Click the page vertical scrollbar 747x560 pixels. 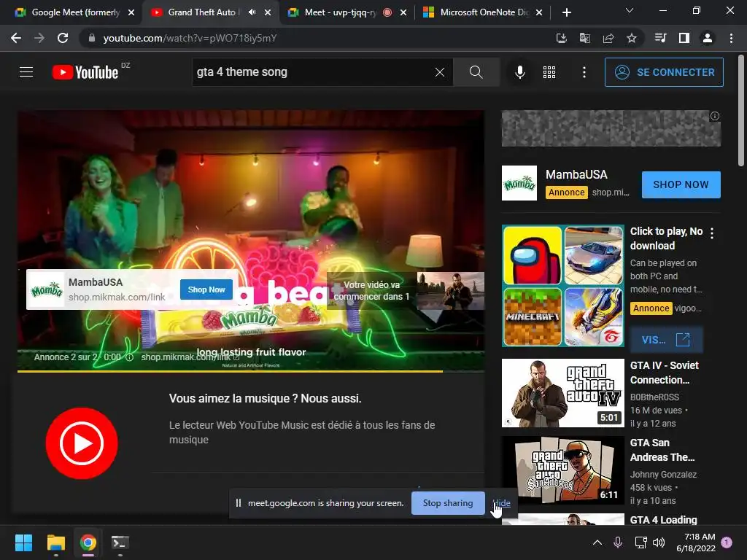(x=741, y=111)
